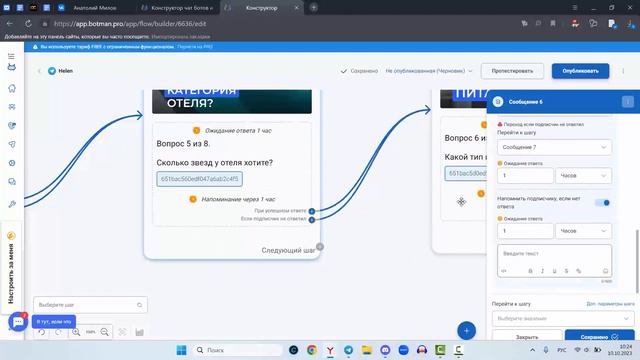
Task: Click the 'Опубликовать' button
Action: tap(580, 71)
